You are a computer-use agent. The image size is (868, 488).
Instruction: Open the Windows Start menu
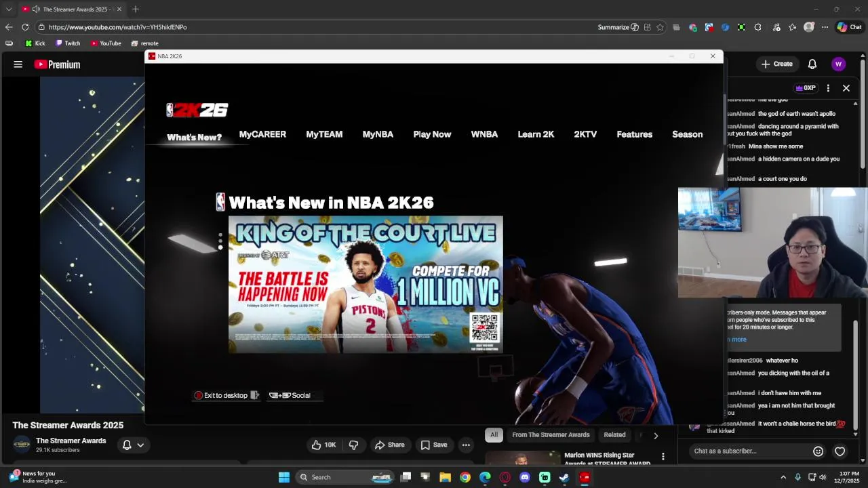[x=284, y=477]
